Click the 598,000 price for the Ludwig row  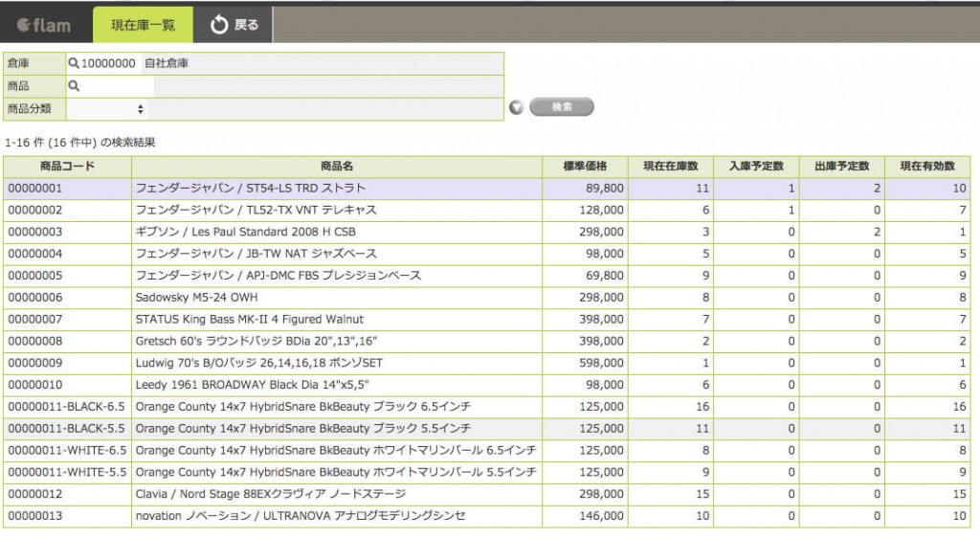point(601,363)
